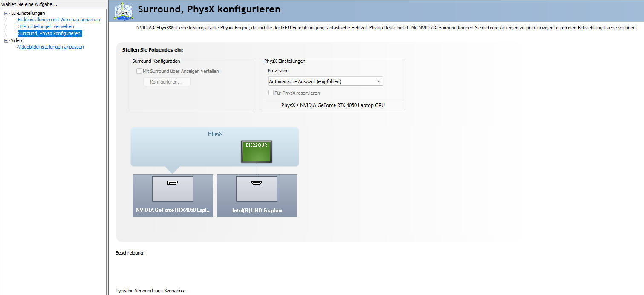Viewport: 644px width, 295px height.
Task: Open Videobildeinstellungen anpassen
Action: click(x=51, y=47)
